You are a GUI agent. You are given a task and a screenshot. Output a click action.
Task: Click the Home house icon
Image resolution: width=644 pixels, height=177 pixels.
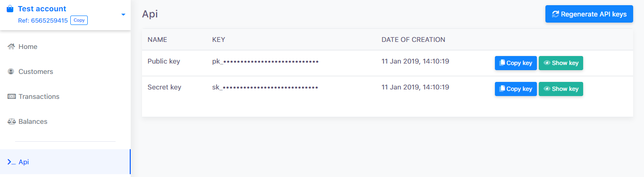11,47
